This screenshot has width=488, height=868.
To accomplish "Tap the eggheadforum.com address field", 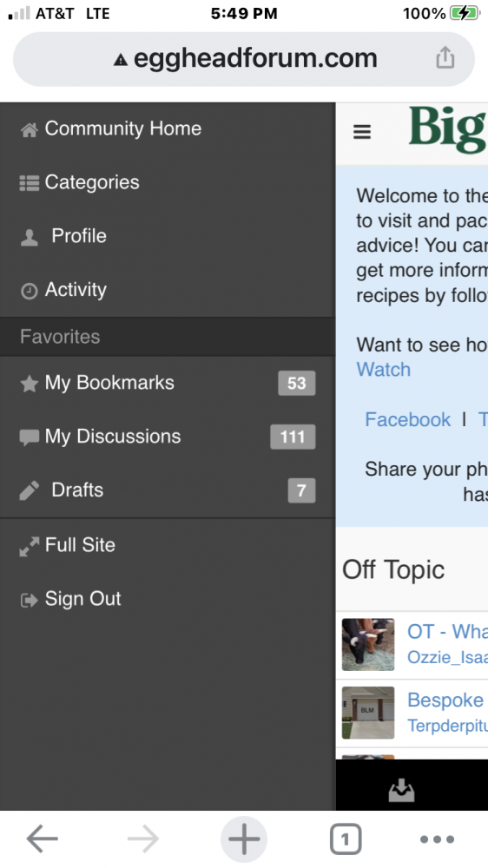I will click(x=244, y=59).
